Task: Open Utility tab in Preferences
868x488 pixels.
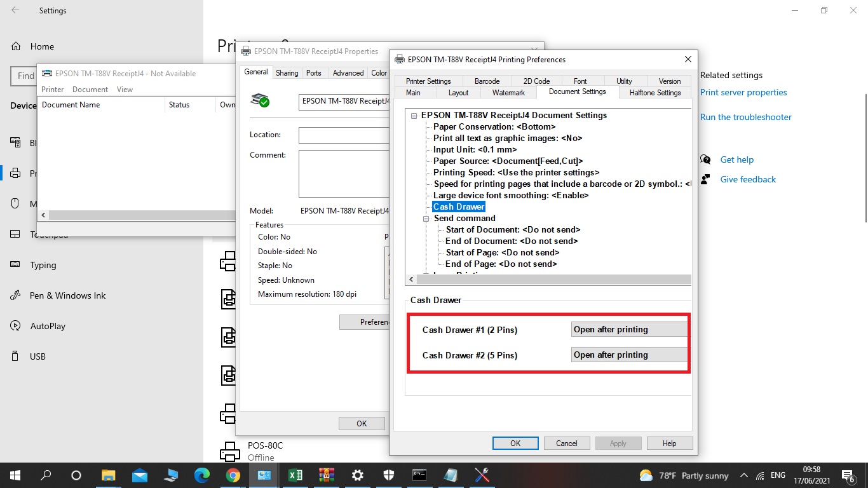Action: 624,81
